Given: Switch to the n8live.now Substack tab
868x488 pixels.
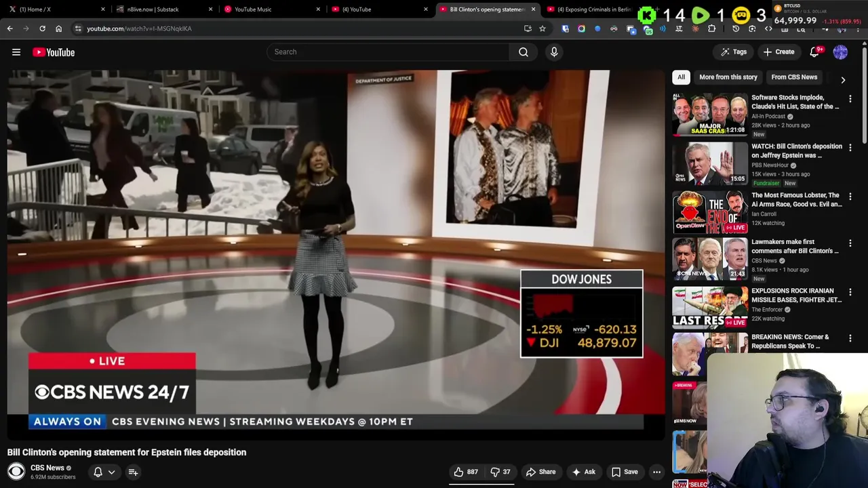Looking at the screenshot, I should [x=163, y=9].
